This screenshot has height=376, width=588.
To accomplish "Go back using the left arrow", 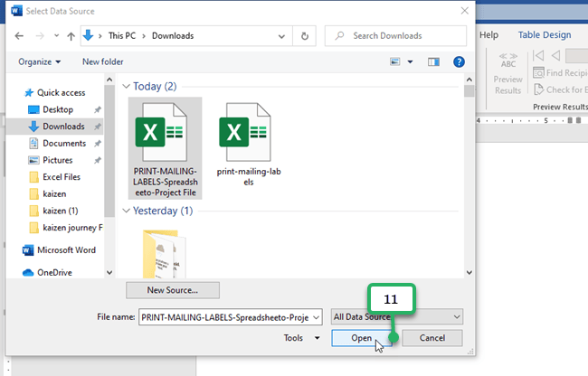I will pos(19,36).
